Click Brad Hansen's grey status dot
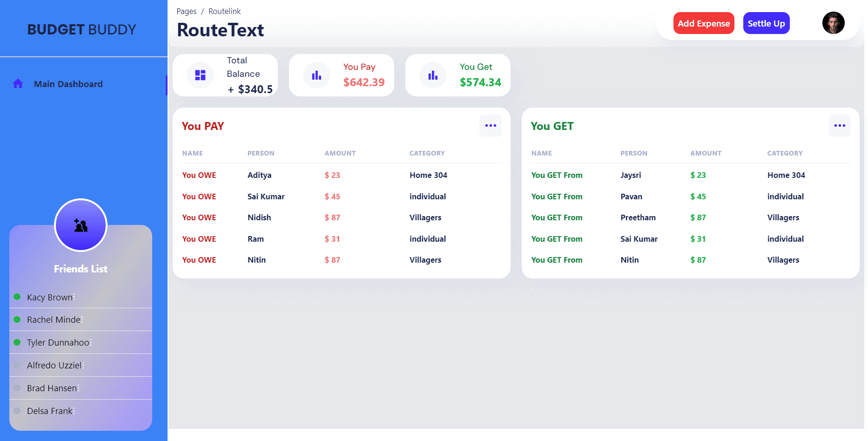868x441 pixels. (x=17, y=388)
